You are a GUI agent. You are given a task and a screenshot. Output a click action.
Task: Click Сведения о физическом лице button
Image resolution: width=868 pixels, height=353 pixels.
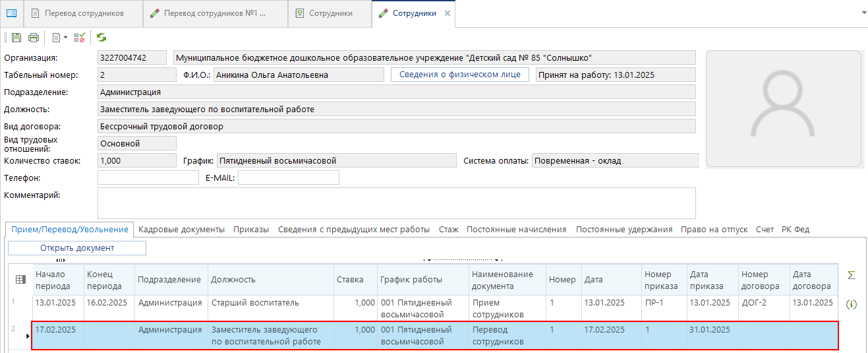pyautogui.click(x=460, y=75)
